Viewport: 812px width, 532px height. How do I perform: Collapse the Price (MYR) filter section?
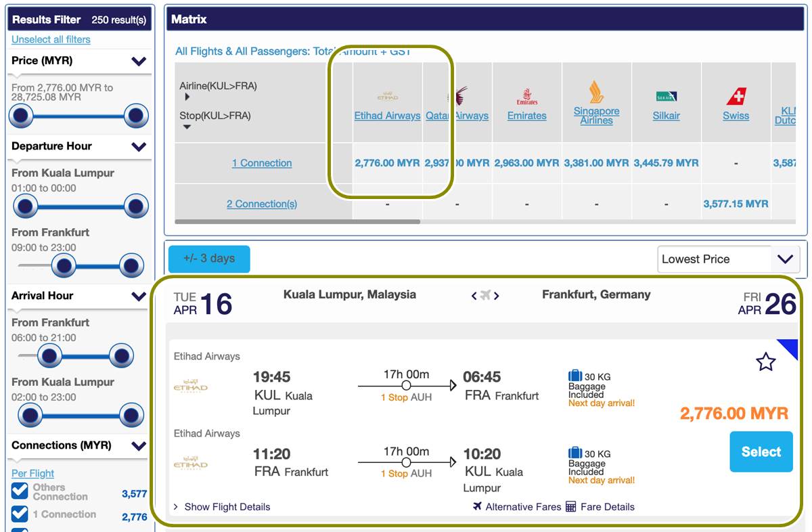point(139,61)
